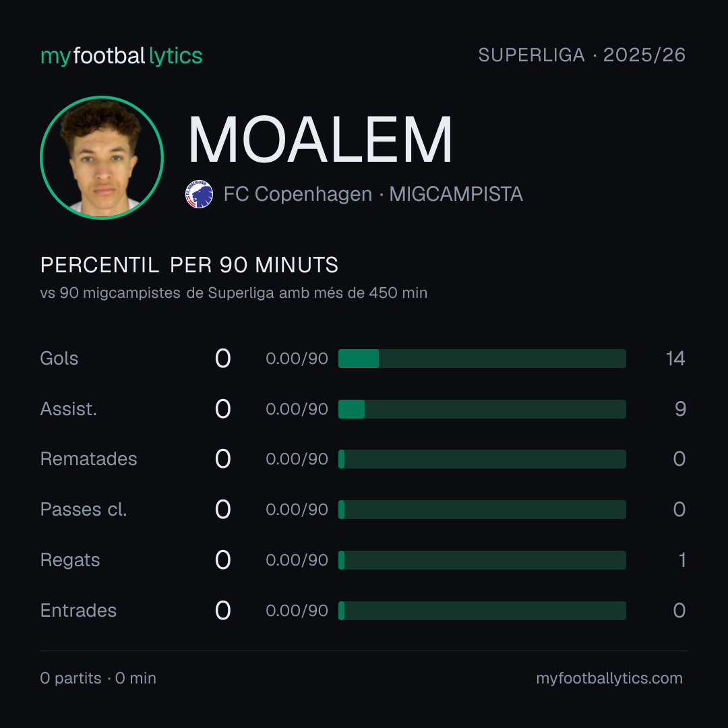The image size is (728, 728).
Task: Click the Entrades percentile bar
Action: [482, 611]
